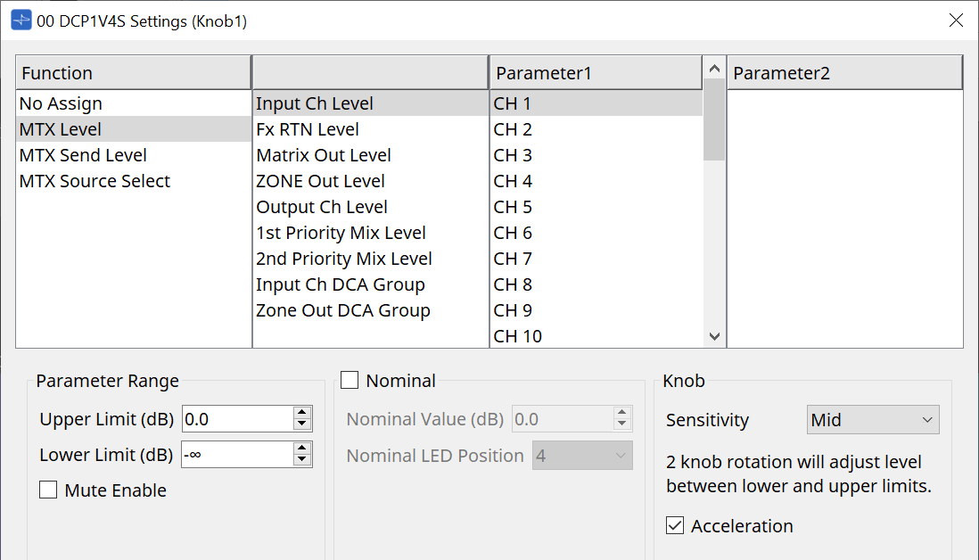
Task: Disable the Acceleration checkbox
Action: point(675,526)
